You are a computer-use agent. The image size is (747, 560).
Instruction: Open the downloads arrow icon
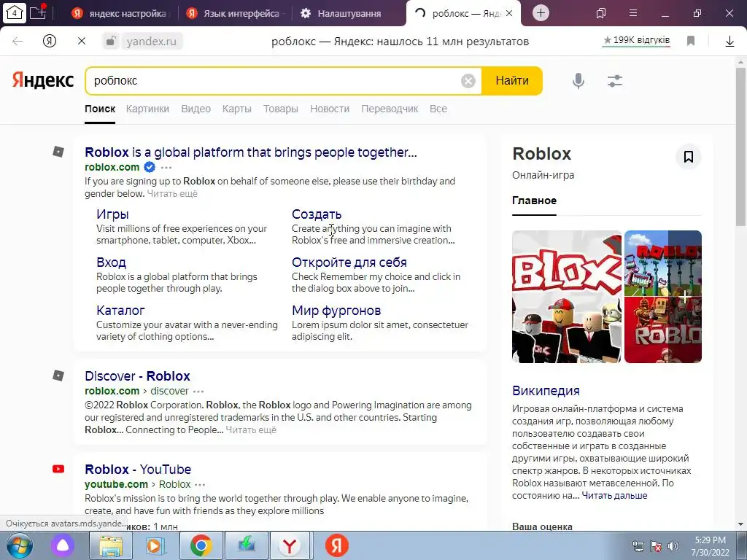729,42
